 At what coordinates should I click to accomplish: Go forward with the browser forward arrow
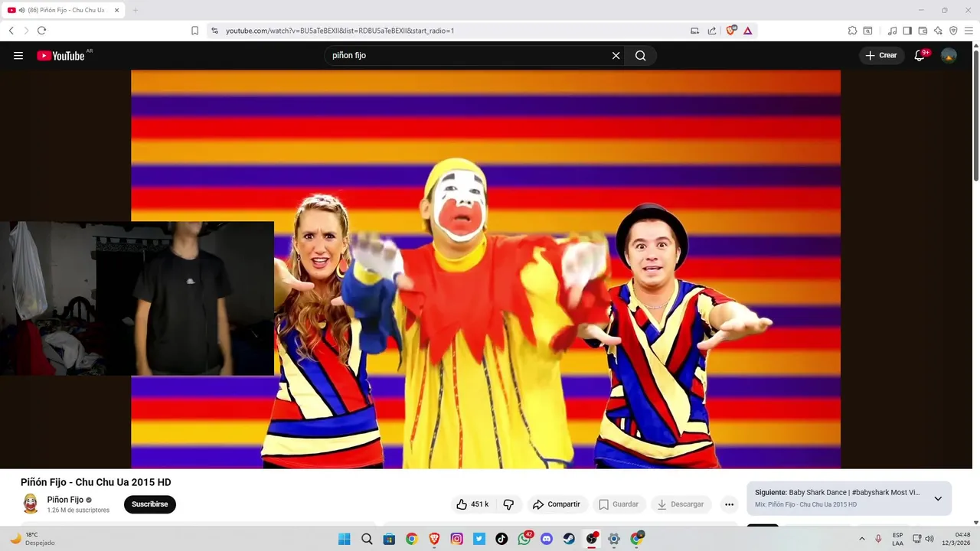click(x=26, y=31)
